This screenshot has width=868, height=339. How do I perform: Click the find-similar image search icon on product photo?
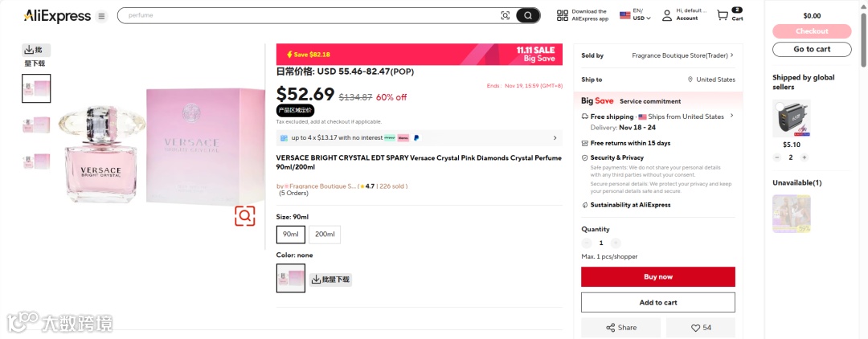click(x=244, y=215)
